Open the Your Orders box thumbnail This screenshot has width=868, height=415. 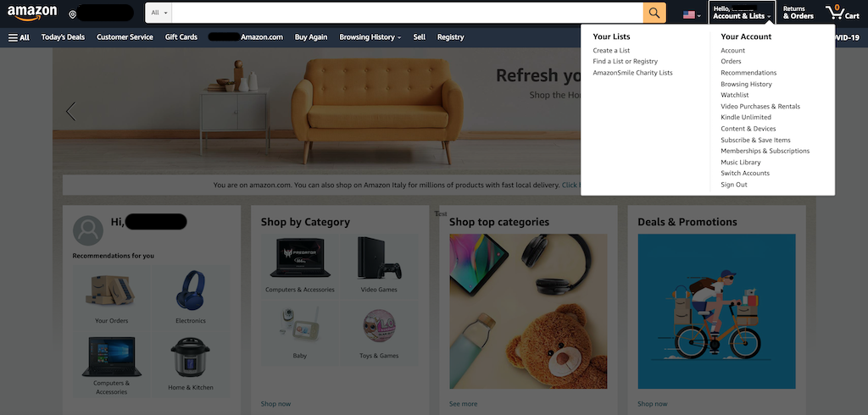[111, 296]
